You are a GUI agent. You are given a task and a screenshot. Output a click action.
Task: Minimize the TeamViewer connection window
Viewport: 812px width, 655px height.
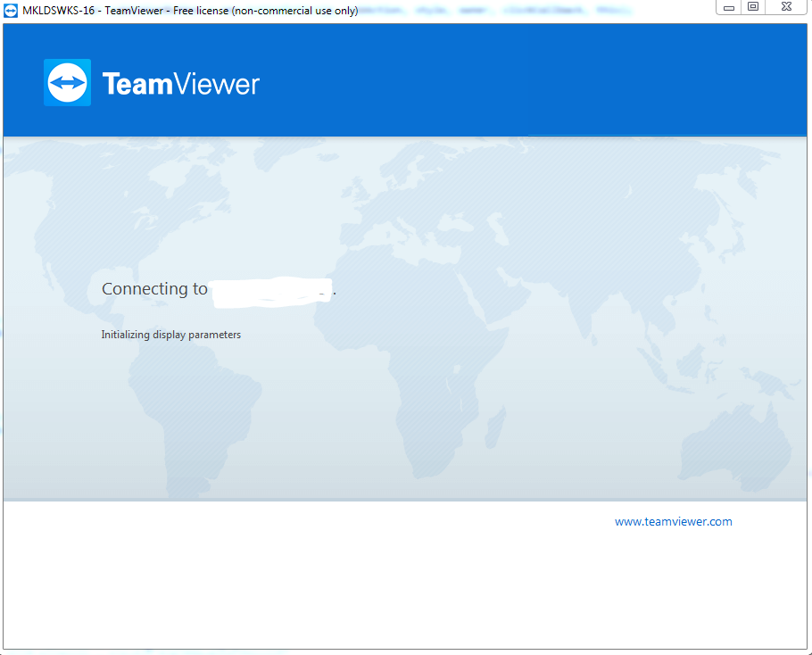click(729, 7)
